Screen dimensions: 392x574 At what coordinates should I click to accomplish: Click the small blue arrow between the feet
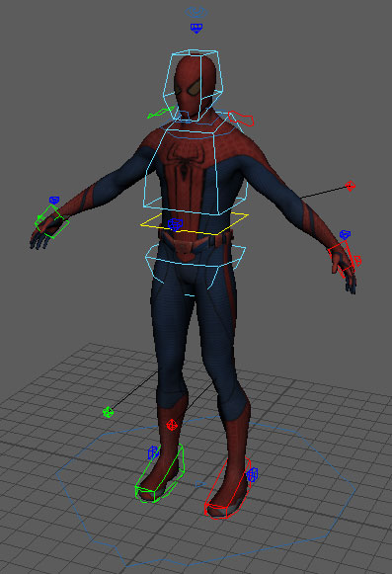pos(199,484)
